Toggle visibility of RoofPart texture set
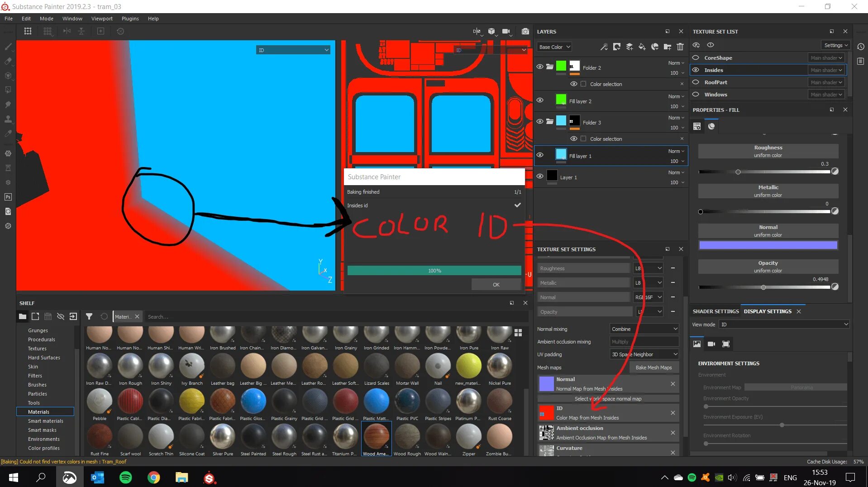The height and width of the screenshot is (487, 868). [696, 82]
